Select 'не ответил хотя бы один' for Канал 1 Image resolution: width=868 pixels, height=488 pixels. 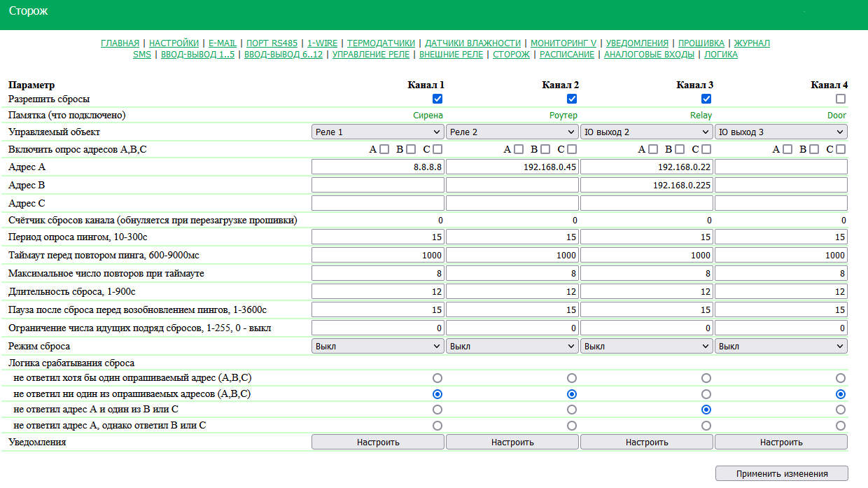pos(437,378)
